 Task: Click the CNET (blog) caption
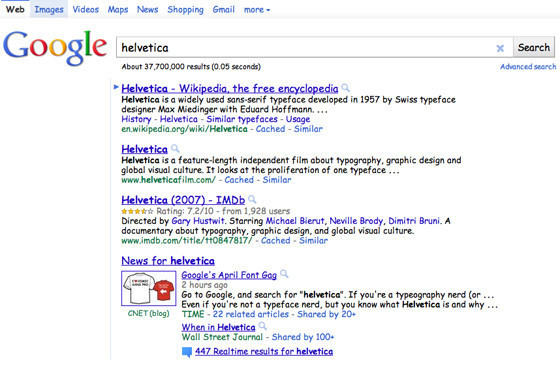tap(149, 314)
